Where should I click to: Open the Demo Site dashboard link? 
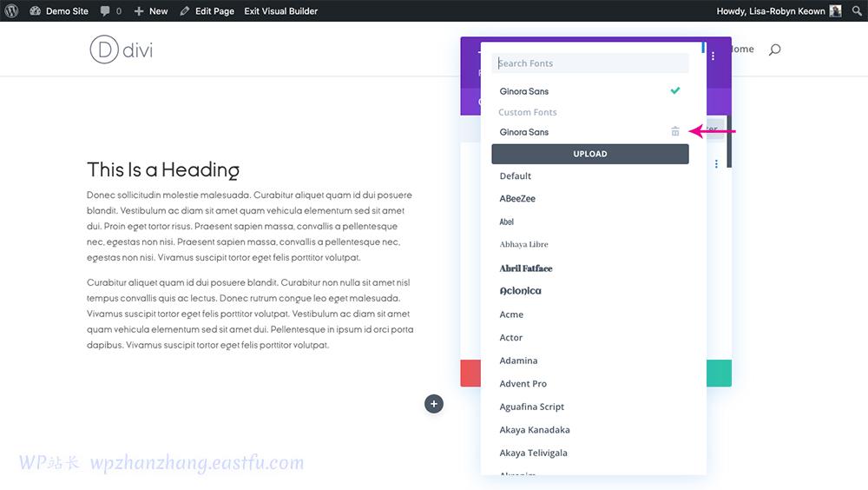[59, 10]
